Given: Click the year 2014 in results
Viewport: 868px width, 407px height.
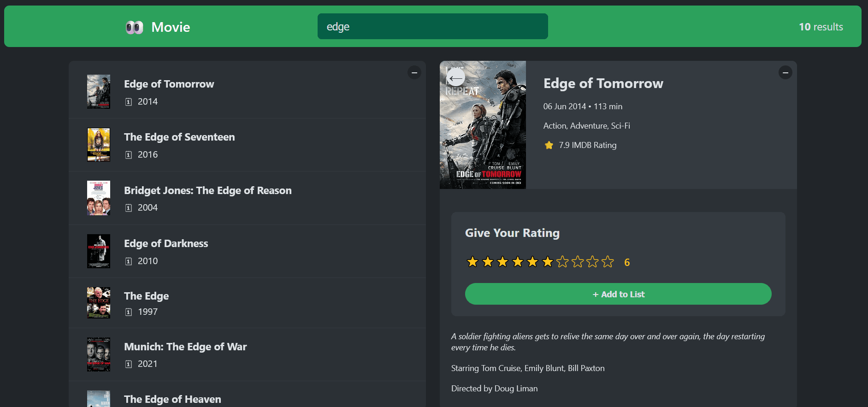Looking at the screenshot, I should [x=148, y=102].
